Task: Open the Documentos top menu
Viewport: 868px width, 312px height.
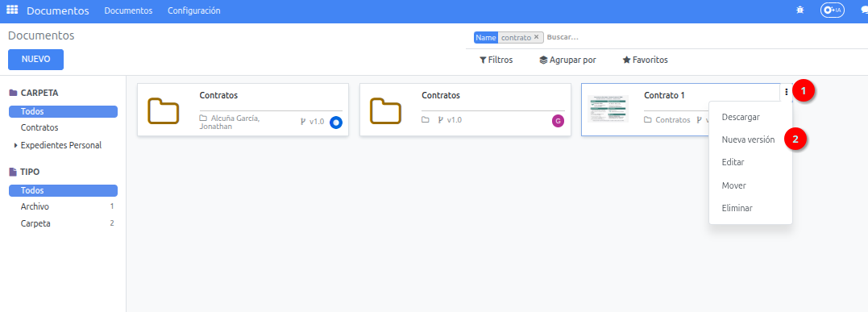Action: click(x=128, y=10)
